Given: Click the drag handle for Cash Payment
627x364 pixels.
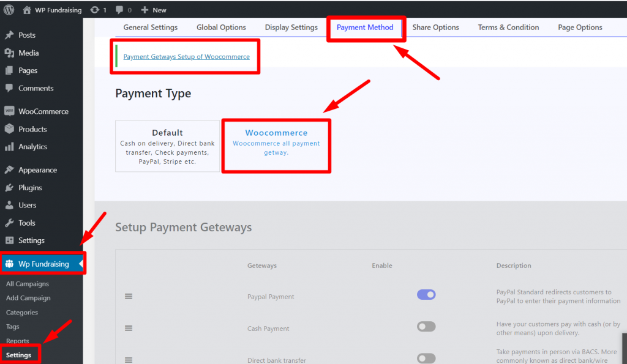Looking at the screenshot, I should coord(129,328).
